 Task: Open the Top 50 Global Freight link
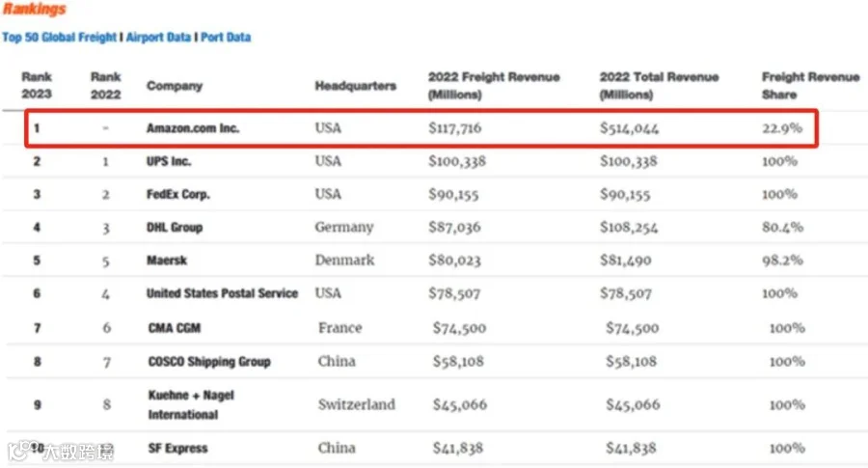click(x=59, y=37)
